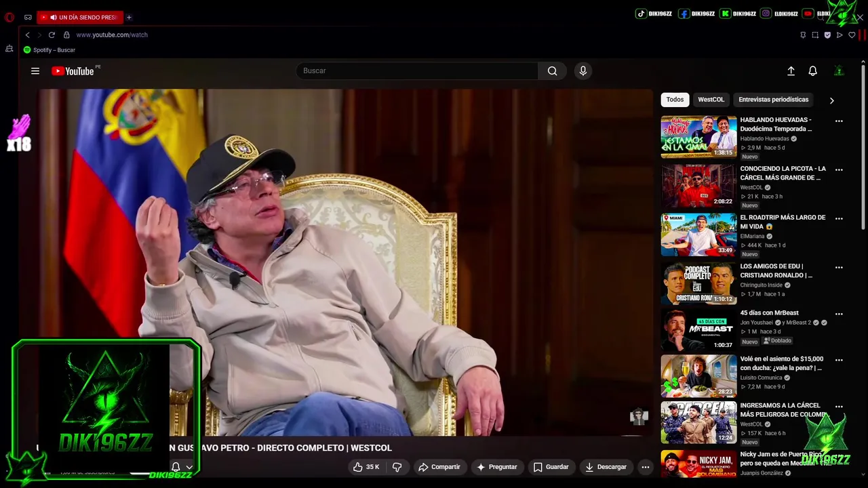Open a new browser tab

pos(129,18)
